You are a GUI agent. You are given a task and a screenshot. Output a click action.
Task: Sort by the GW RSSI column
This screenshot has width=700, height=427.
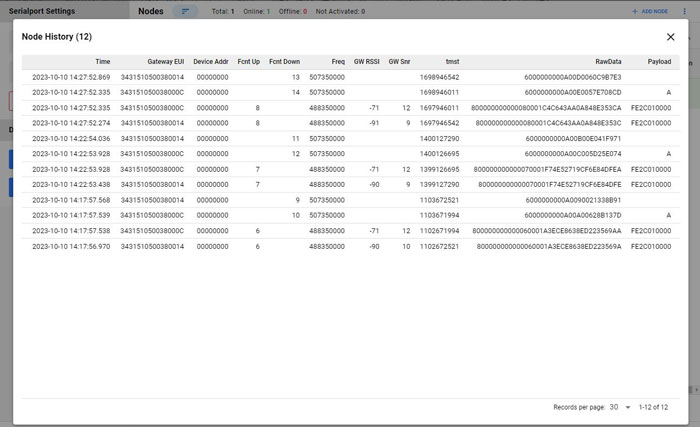[366, 62]
